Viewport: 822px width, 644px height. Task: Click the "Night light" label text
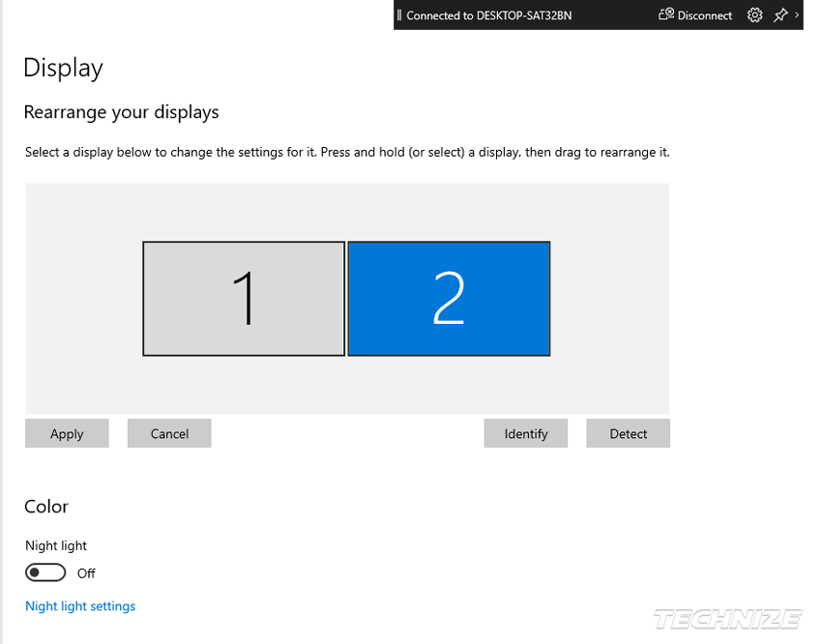coord(56,545)
